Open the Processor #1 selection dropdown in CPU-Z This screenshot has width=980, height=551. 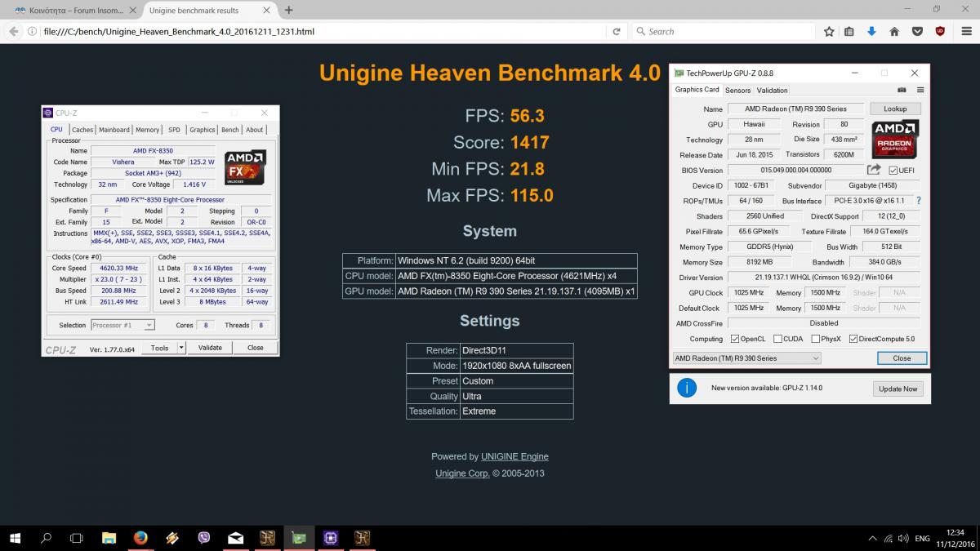click(x=122, y=325)
